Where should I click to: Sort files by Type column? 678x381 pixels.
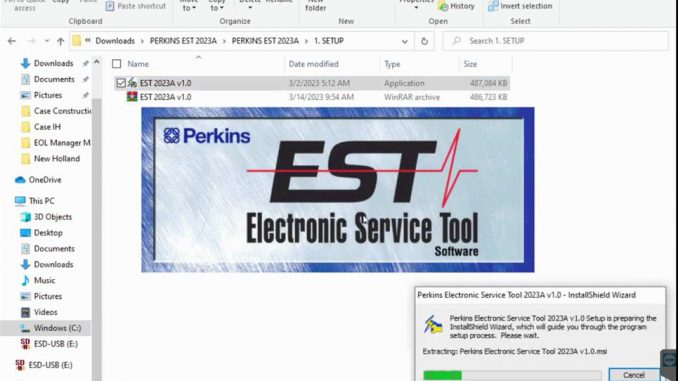[x=392, y=64]
